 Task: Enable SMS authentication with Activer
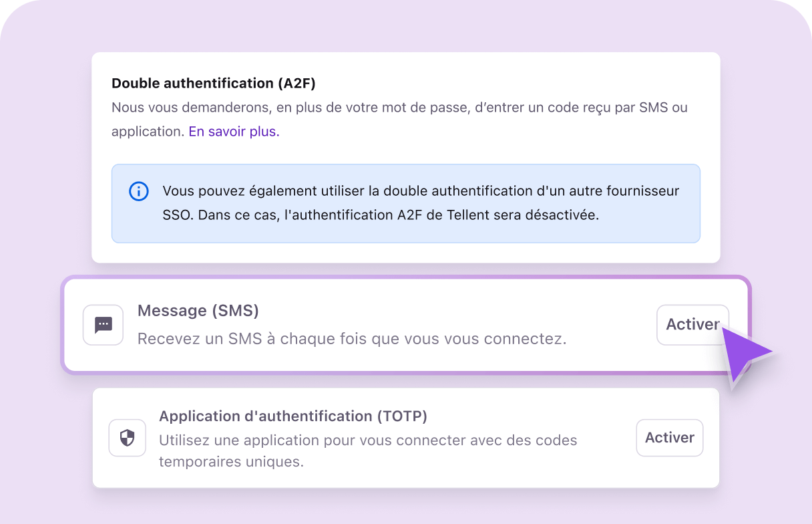pos(692,325)
